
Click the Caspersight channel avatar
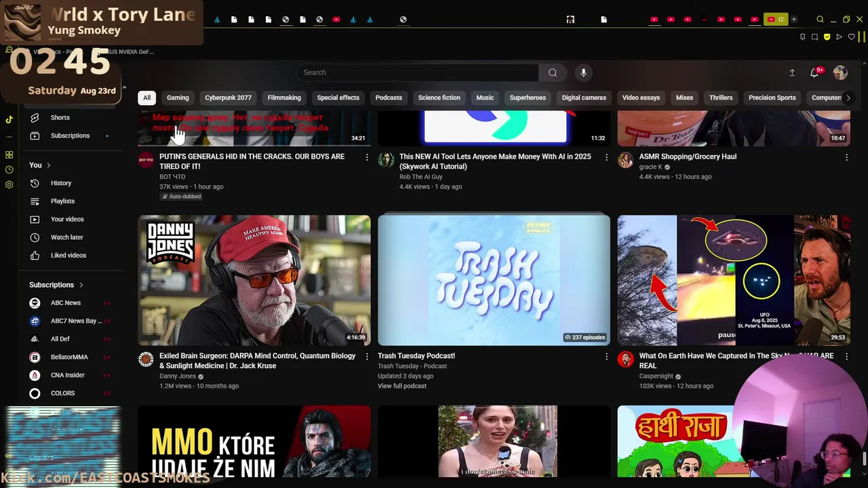[x=625, y=359]
